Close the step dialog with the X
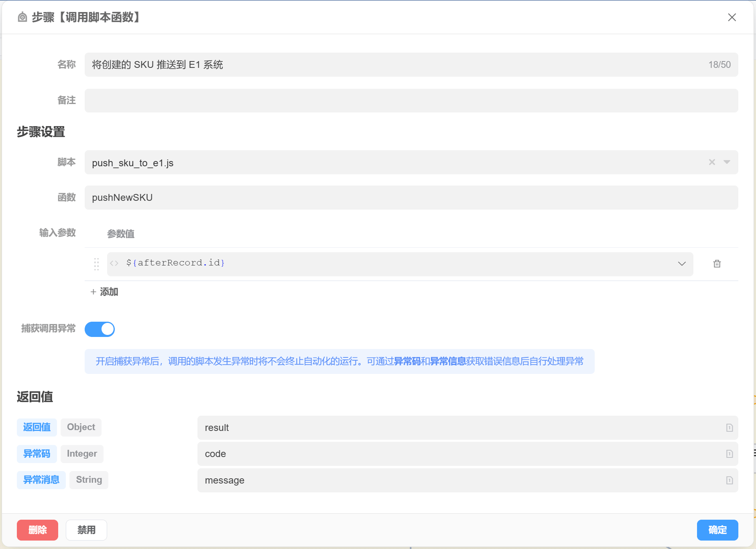The height and width of the screenshot is (549, 756). (x=732, y=17)
